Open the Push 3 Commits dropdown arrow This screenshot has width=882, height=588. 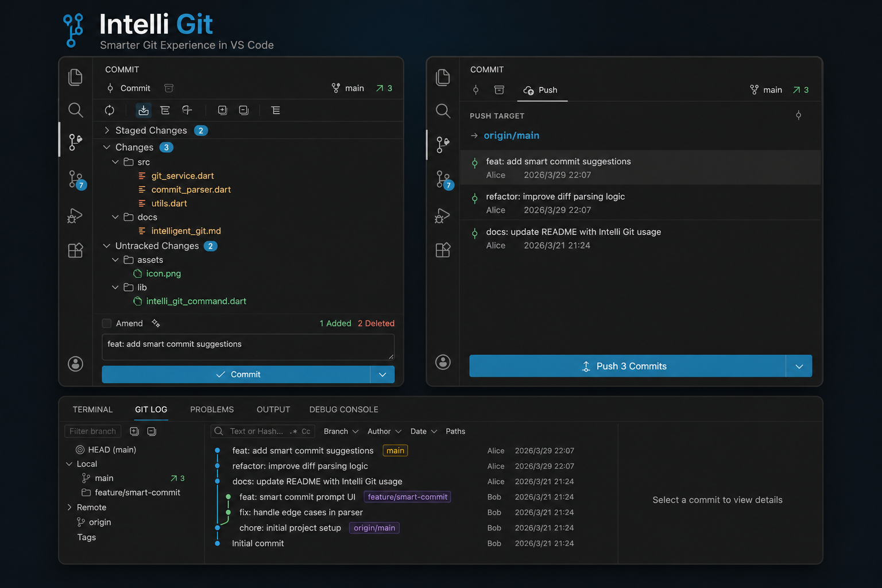coord(799,366)
